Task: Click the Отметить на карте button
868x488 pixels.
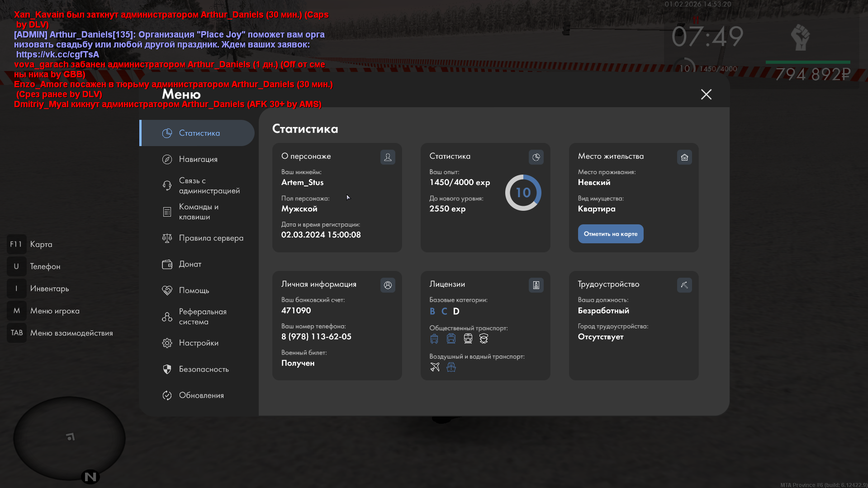Action: (x=611, y=234)
